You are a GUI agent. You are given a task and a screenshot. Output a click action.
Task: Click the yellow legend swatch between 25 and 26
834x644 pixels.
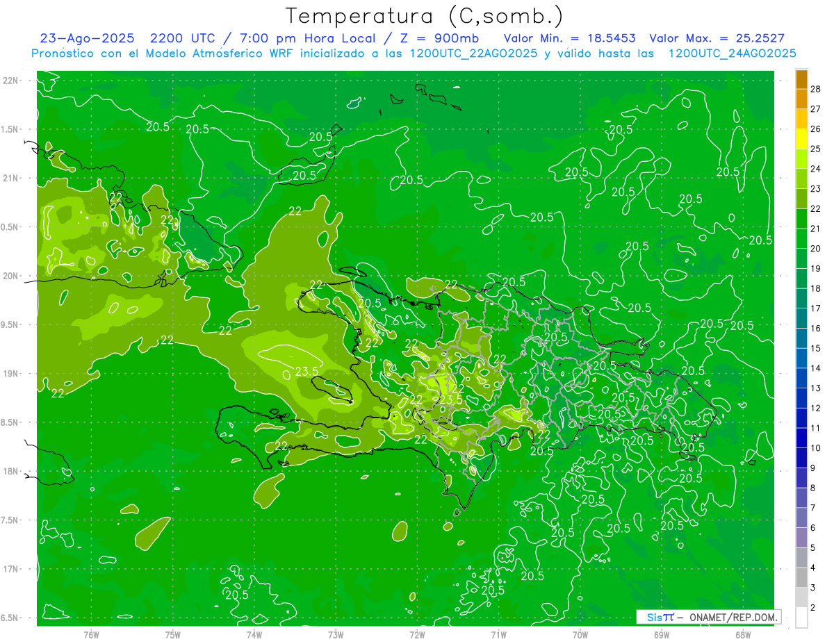coord(801,139)
